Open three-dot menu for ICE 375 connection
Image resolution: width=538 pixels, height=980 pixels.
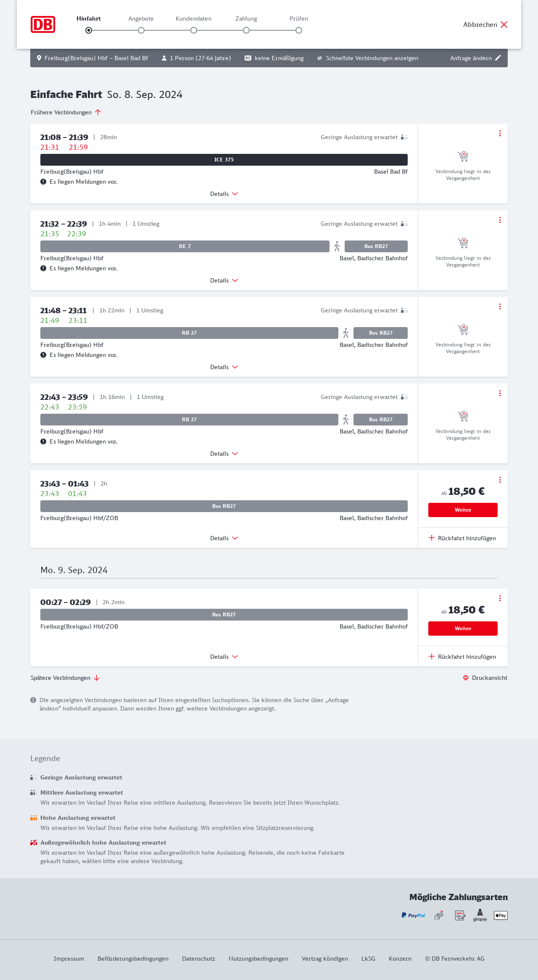point(500,133)
